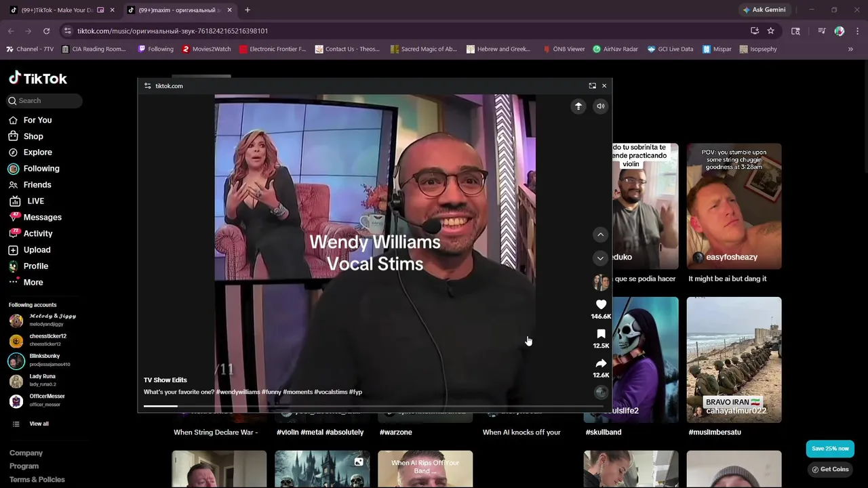The height and width of the screenshot is (488, 868).
Task: Open AirNav Radar bookmark
Action: 615,49
